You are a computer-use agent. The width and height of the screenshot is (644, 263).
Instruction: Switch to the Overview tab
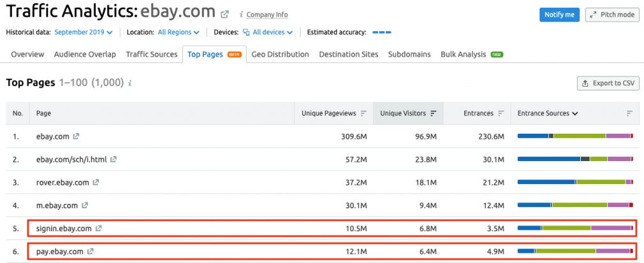[27, 55]
